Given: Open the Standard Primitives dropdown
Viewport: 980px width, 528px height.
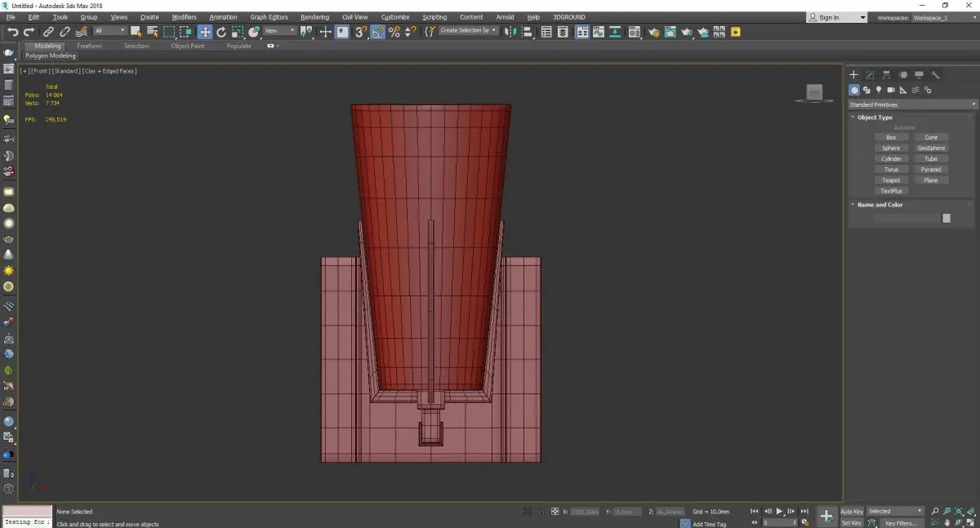Looking at the screenshot, I should point(912,104).
